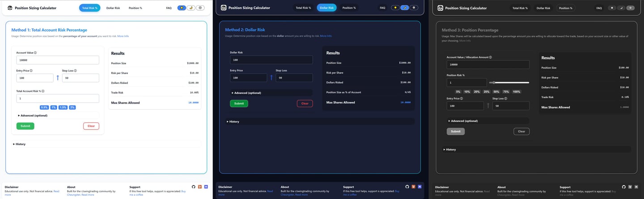Switch to Position % tab in the light panel
The height and width of the screenshot is (199, 644).
click(136, 8)
